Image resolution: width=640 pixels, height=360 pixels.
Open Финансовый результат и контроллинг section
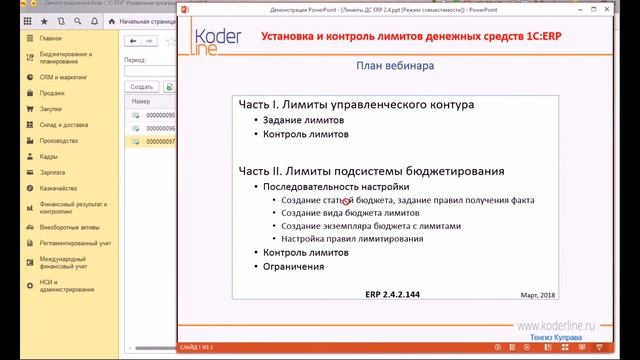(73, 208)
